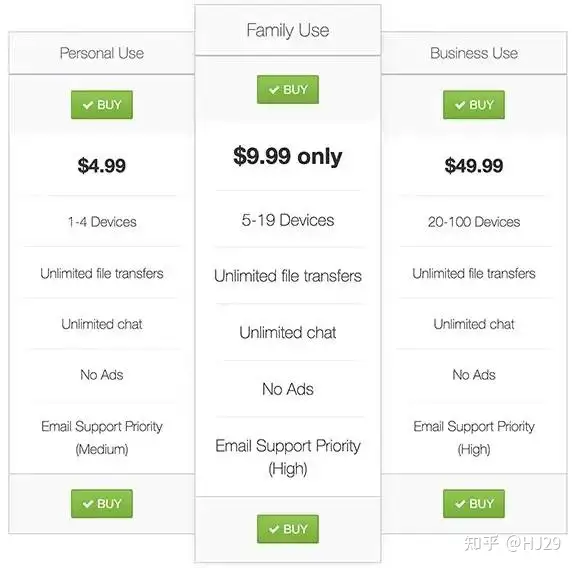Click the bottom BUY button in Family Use plan
575x568 pixels.
[288, 529]
